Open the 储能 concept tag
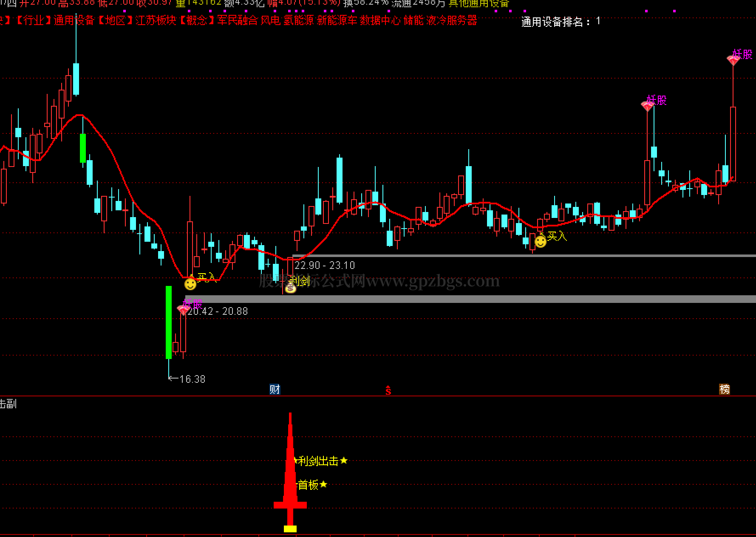This screenshot has width=756, height=537. point(413,20)
